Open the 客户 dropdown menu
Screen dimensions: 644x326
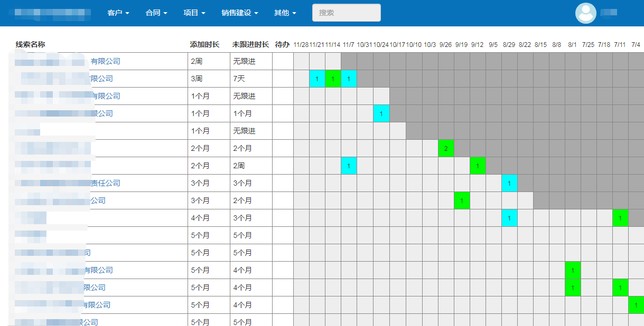118,13
